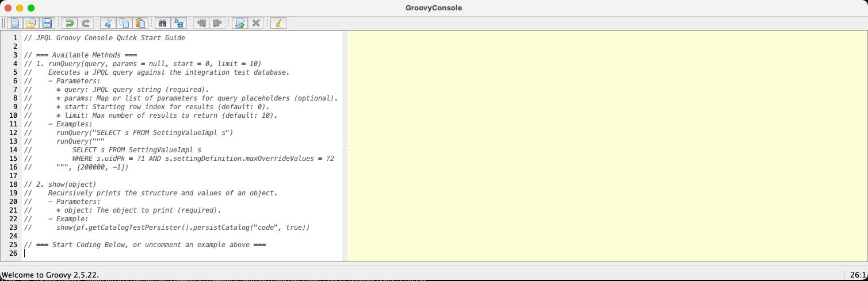Screen dimensions: 868x281
Task: Save the current script
Action: (x=47, y=23)
